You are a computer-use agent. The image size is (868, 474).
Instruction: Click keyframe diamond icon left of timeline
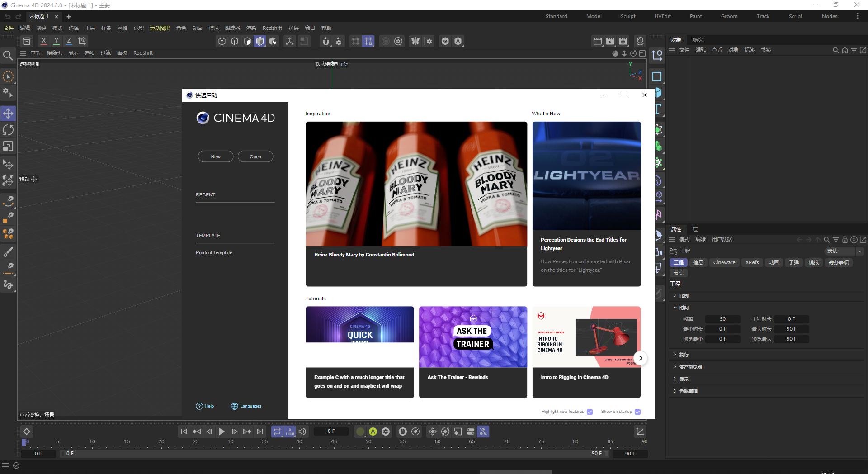pyautogui.click(x=27, y=431)
